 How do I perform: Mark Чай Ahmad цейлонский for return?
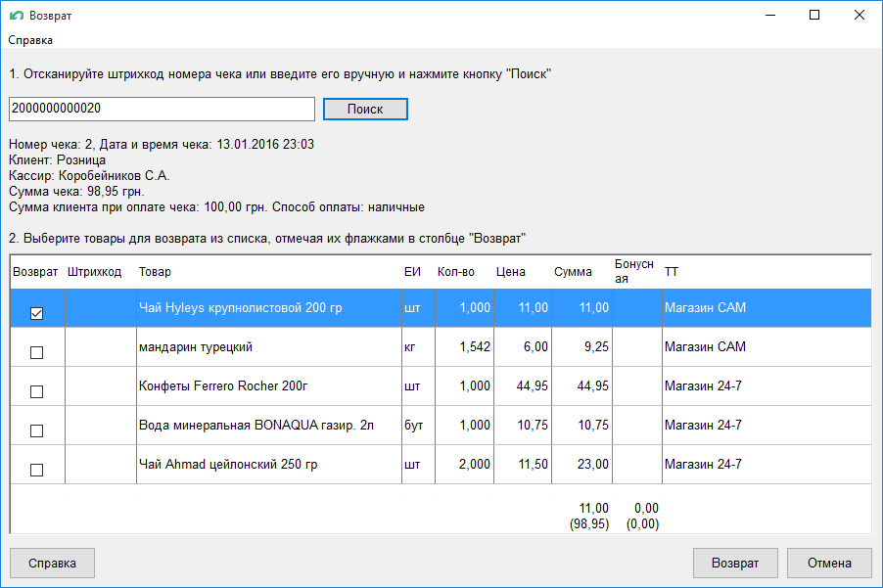(37, 470)
